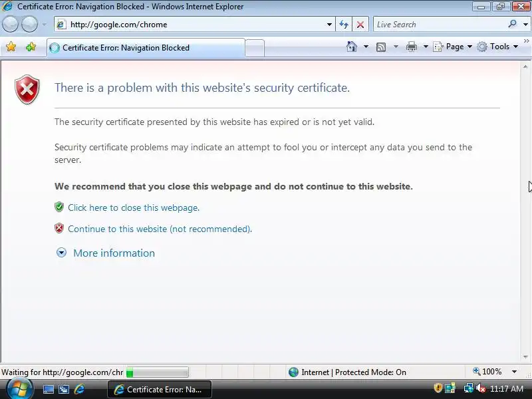
Task: Click Internet | Protected Mode: On status
Action: 347,372
